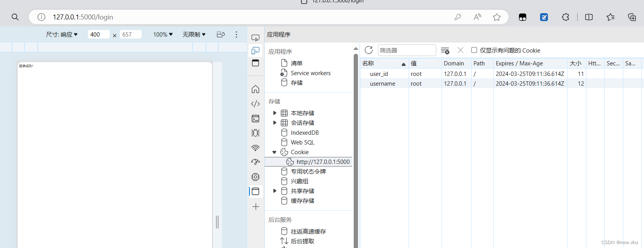View site information icon in address bar
Screen dimensions: 644x248
pyautogui.click(x=41, y=17)
